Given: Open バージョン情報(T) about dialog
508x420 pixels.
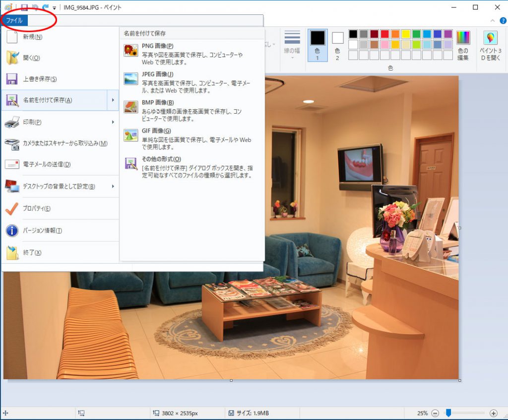Looking at the screenshot, I should point(60,230).
